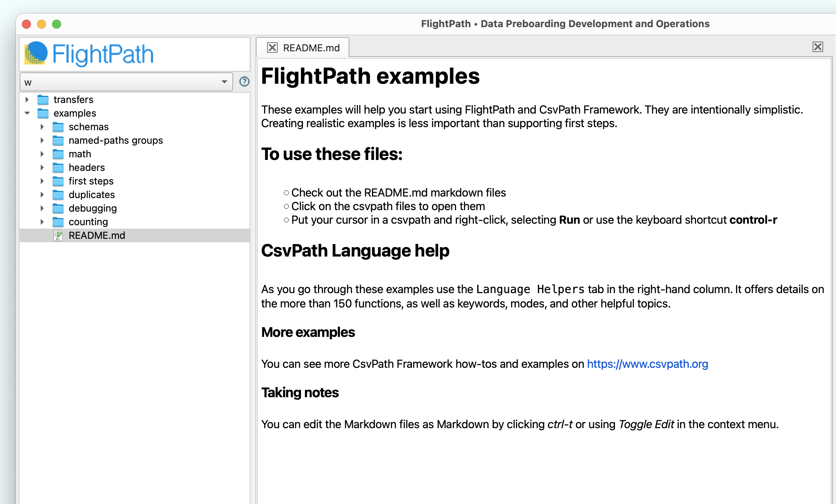
Task: Click the bullet 'Click on the csvpath files'
Action: pyautogui.click(x=388, y=206)
